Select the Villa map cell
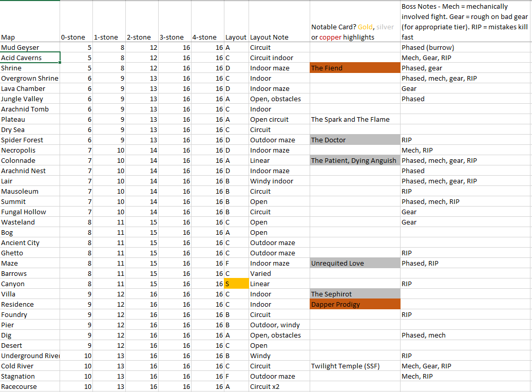Viewport: 532px width, 392px height. click(x=30, y=294)
